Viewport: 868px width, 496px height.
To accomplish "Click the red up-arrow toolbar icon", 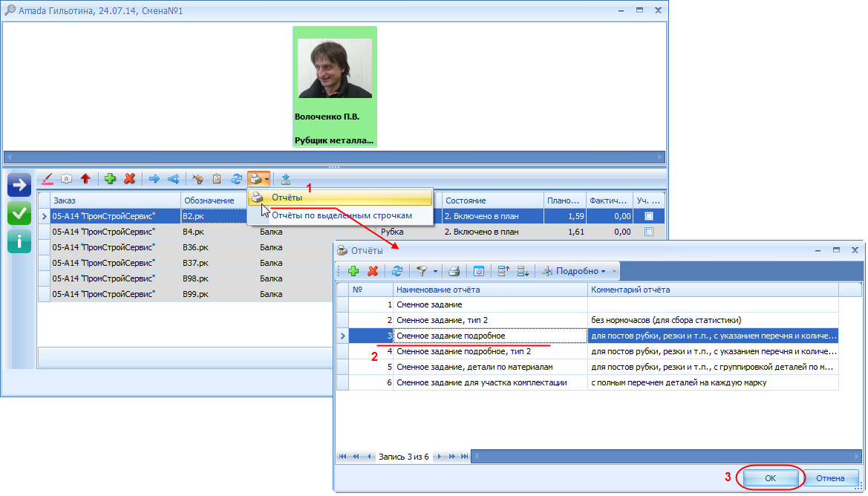I will 85,179.
